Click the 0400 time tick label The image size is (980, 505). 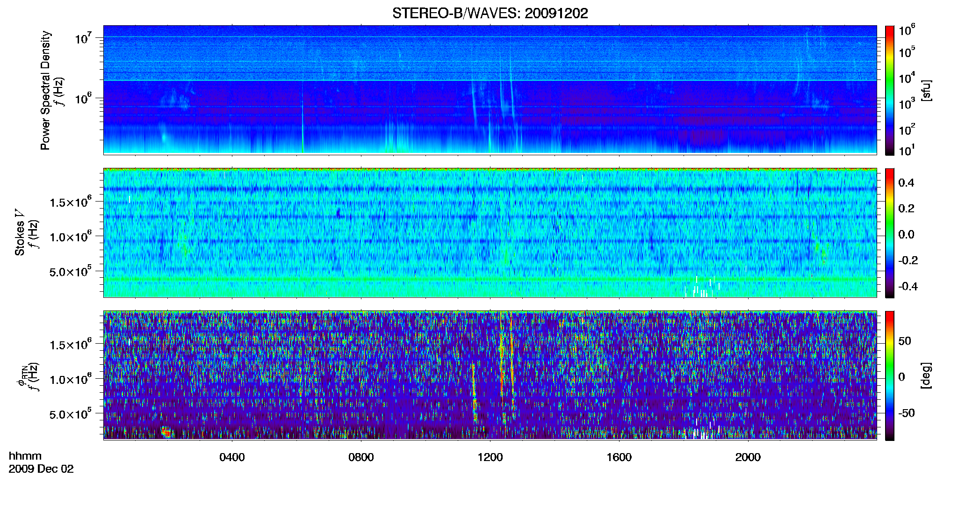(232, 457)
